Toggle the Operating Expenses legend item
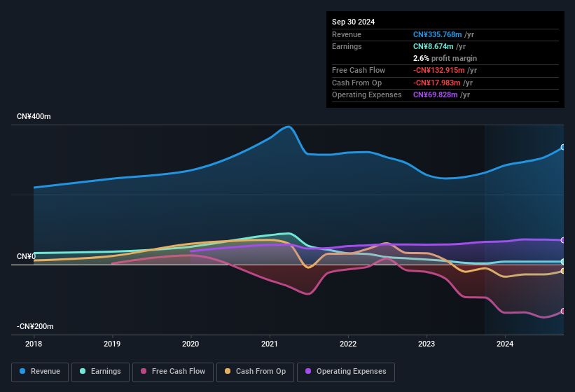This screenshot has width=575, height=392. tap(345, 372)
